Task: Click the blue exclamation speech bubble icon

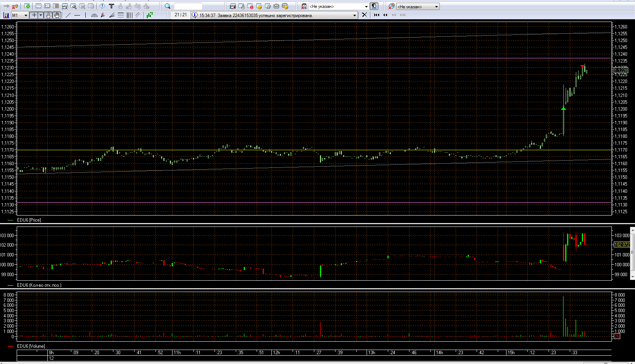Action: (102, 6)
